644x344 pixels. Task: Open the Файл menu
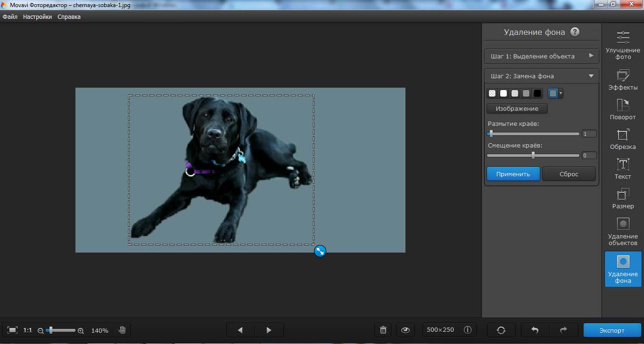[x=9, y=16]
